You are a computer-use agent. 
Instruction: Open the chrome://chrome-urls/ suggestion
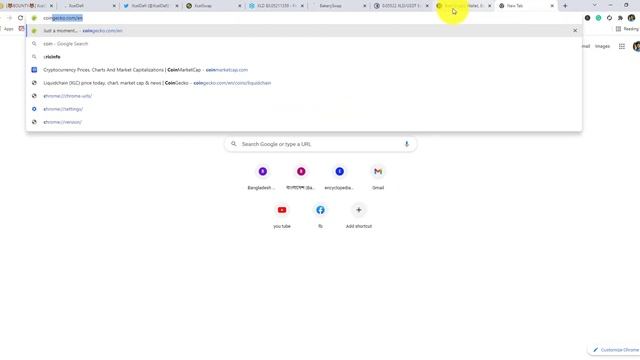coord(304,96)
